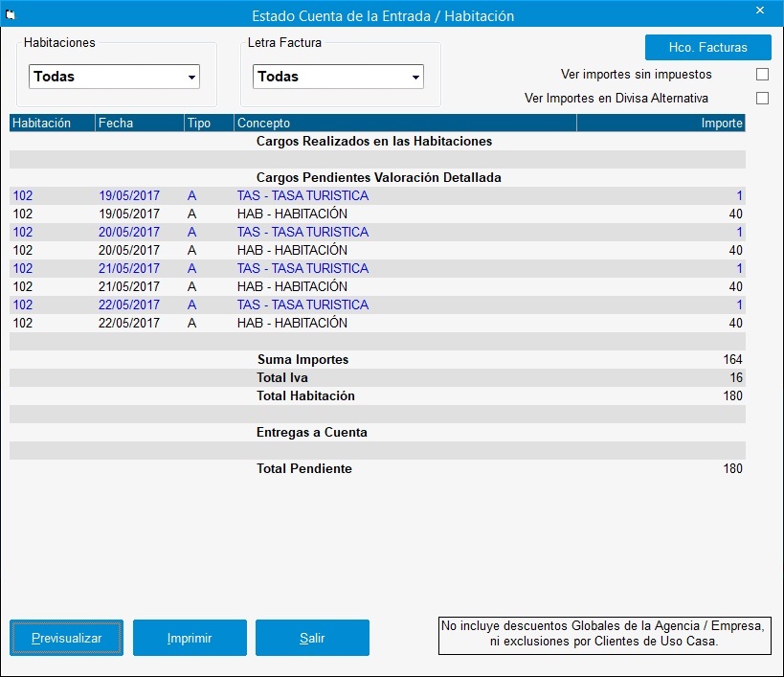The height and width of the screenshot is (677, 784).
Task: Click the Entregas a Cuenta heading
Action: pyautogui.click(x=312, y=432)
